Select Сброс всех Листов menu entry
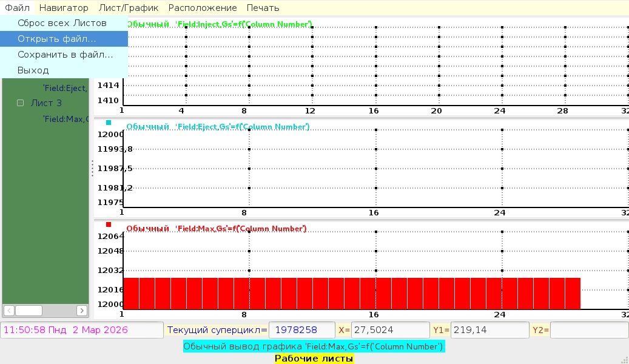Screen dimensions: 629x364 click(x=62, y=23)
